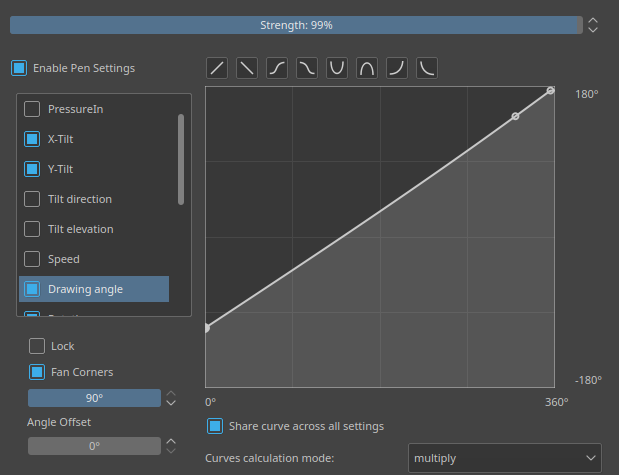
Task: Select the Tilt direction label
Action: pyautogui.click(x=80, y=199)
